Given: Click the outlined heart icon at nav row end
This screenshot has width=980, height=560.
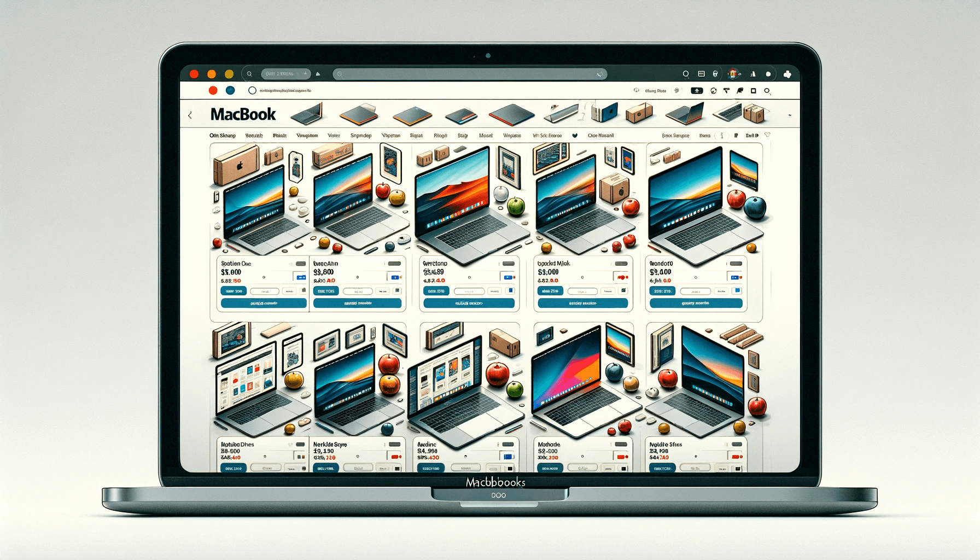Looking at the screenshot, I should click(x=767, y=135).
